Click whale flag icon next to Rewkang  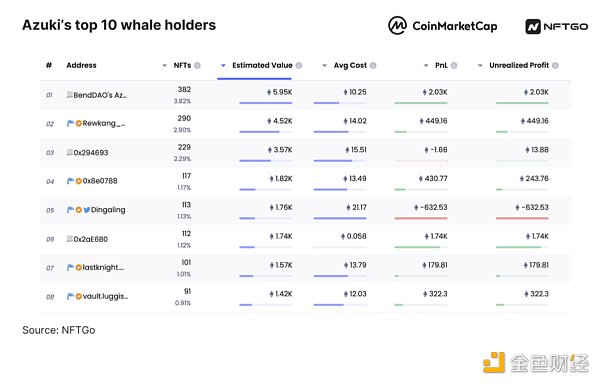(70, 123)
